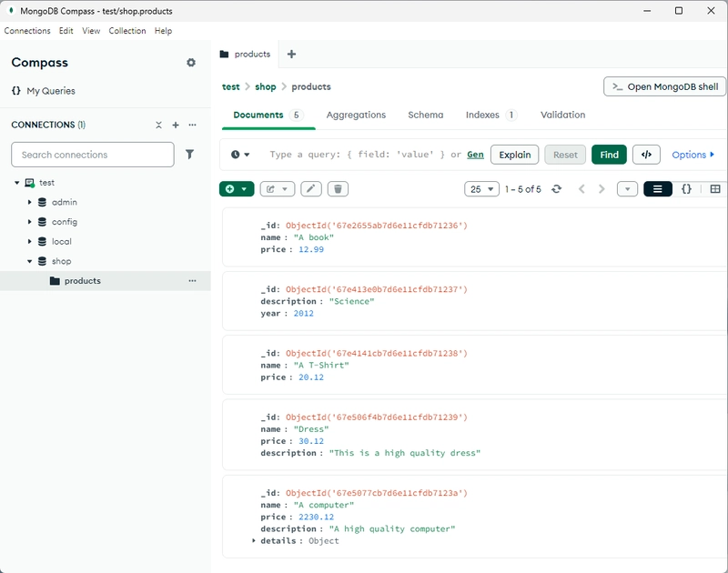Switch to the Aggregations tab

coord(356,116)
